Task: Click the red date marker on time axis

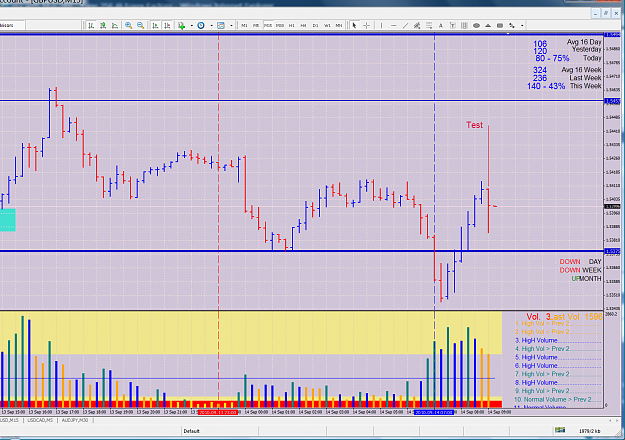Action: tap(218, 412)
